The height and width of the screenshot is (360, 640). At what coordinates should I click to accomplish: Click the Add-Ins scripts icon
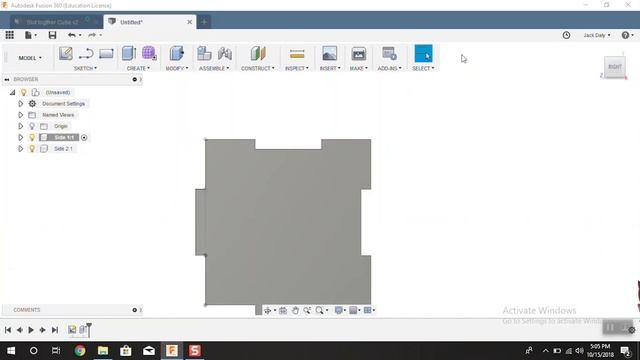(389, 53)
